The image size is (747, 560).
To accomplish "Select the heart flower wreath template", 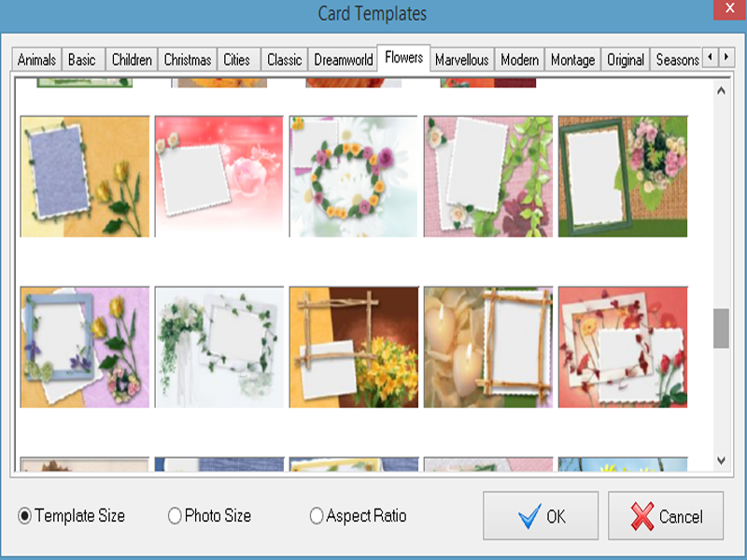I will click(354, 176).
